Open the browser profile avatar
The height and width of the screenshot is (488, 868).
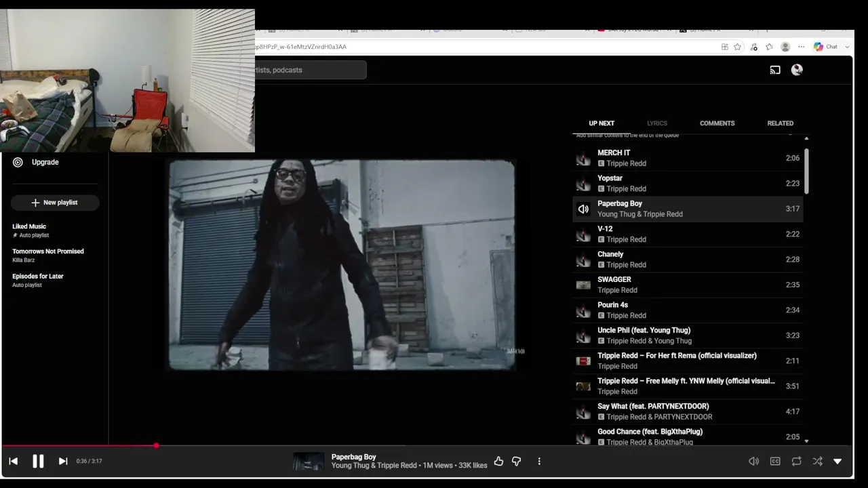click(785, 47)
